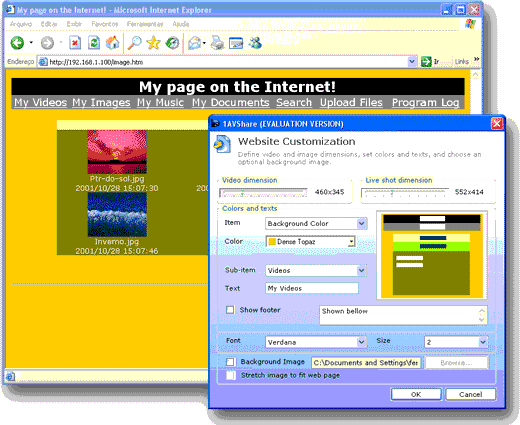The height and width of the screenshot is (425, 520).
Task: Go to Home via the house icon
Action: tap(113, 43)
